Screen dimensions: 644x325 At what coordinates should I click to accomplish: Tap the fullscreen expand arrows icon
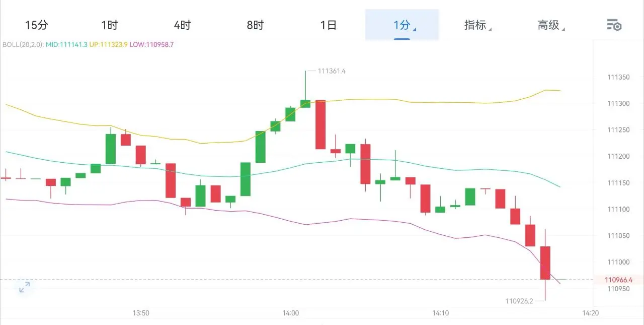tap(24, 288)
